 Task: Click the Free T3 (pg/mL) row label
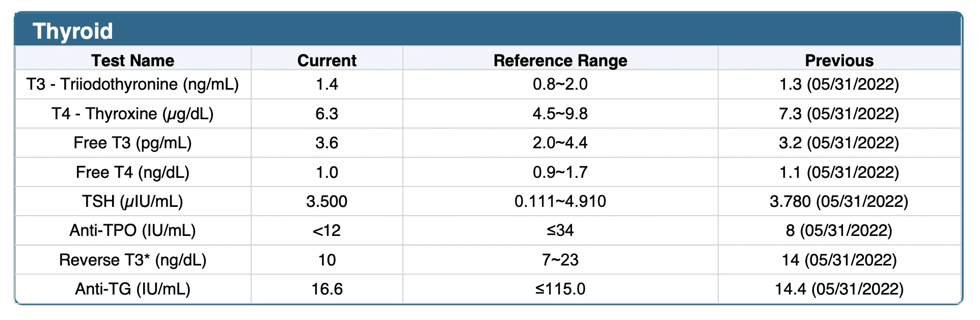[x=133, y=143]
